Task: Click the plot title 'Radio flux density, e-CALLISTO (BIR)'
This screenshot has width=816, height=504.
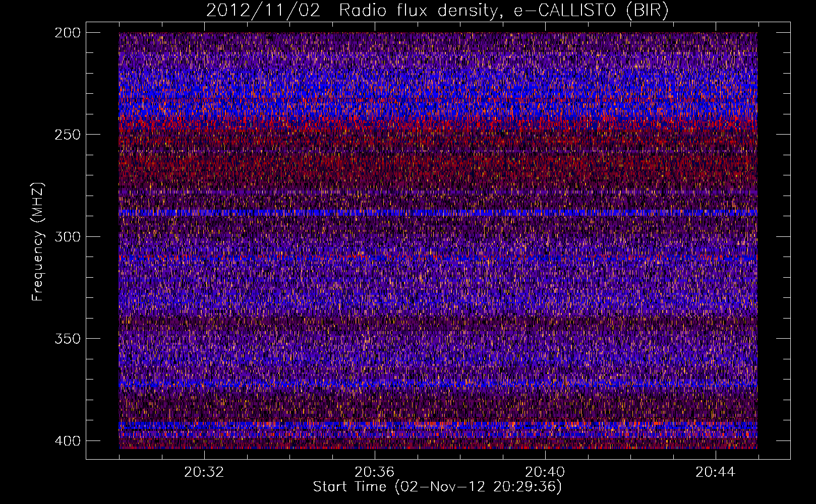Action: click(504, 10)
